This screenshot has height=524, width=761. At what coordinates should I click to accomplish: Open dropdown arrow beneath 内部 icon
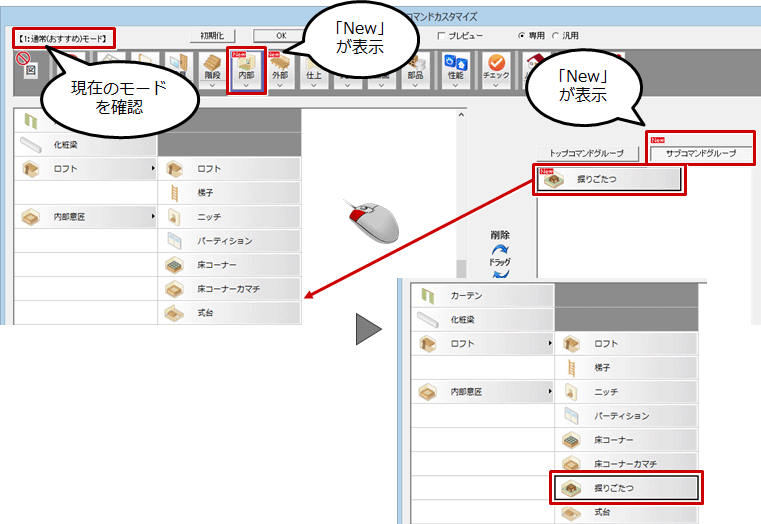pyautogui.click(x=245, y=86)
